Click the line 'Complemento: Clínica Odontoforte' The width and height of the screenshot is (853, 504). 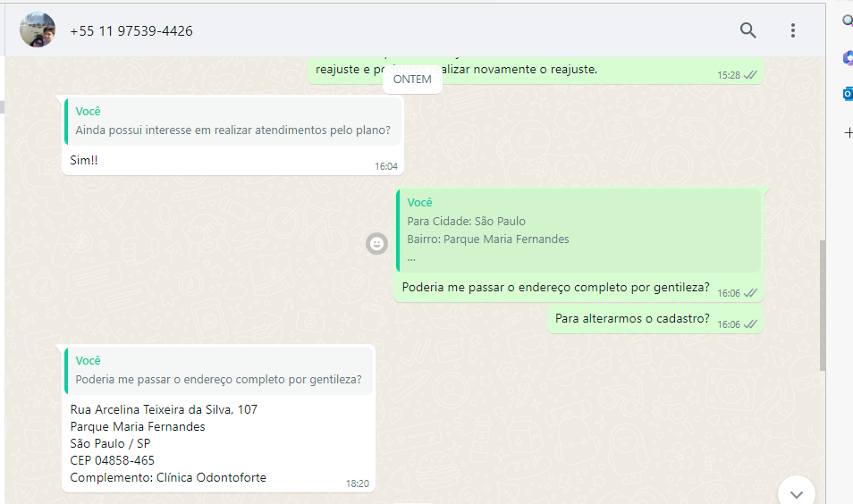[168, 477]
